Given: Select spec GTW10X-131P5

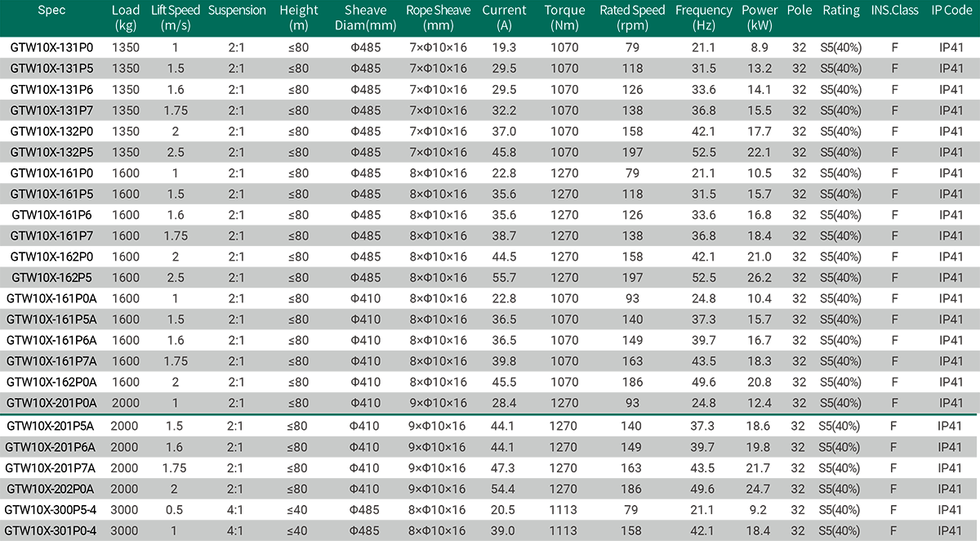Looking at the screenshot, I should (x=51, y=69).
